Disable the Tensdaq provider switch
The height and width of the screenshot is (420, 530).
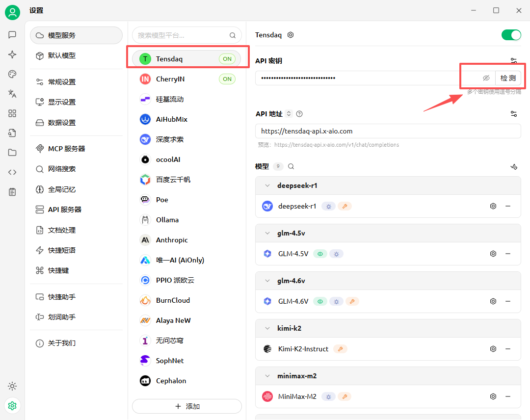point(511,35)
